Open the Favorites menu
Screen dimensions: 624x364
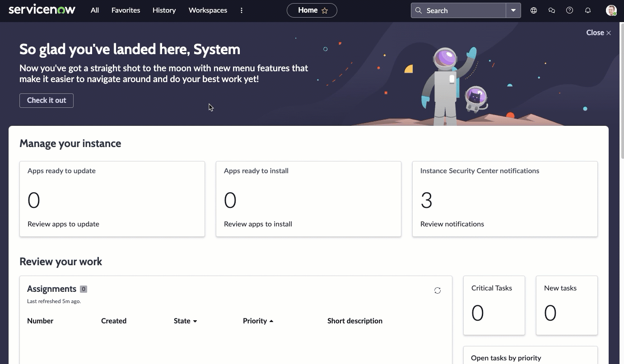click(x=126, y=10)
